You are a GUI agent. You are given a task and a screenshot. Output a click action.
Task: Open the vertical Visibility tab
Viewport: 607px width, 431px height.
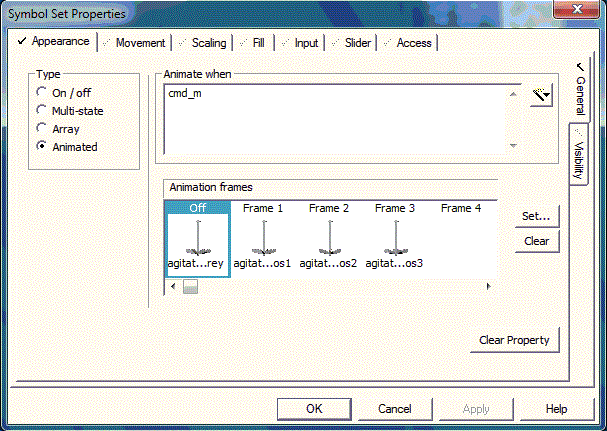(578, 156)
